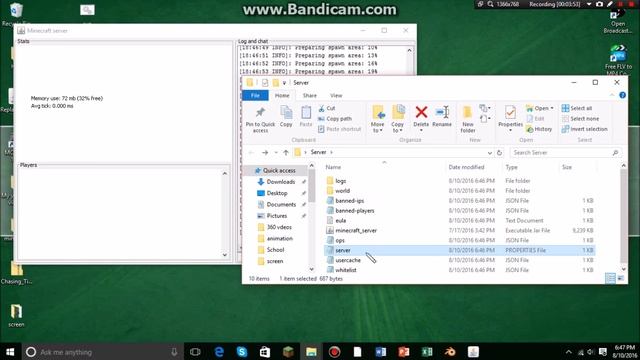Screen dimensions: 640x360
Task: Open the Delete options arrow
Action: pyautogui.click(x=421, y=130)
